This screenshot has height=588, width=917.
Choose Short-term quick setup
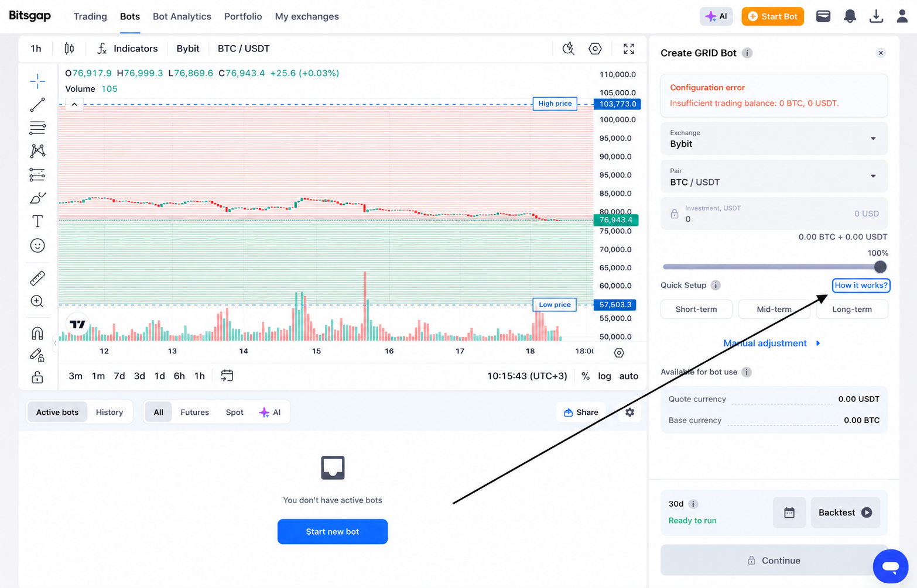(696, 309)
